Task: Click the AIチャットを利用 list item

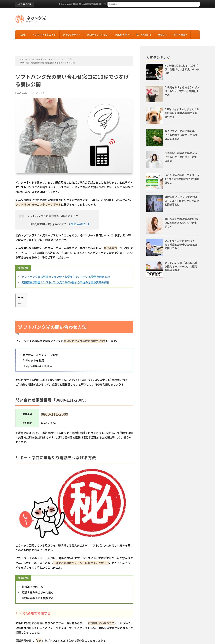Action: coord(33,360)
